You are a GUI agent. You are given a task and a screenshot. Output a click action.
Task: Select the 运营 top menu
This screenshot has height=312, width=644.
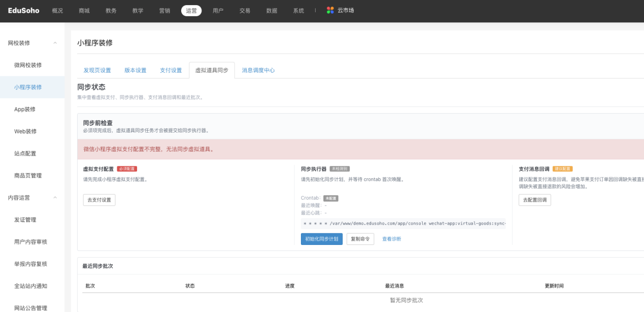pos(191,11)
